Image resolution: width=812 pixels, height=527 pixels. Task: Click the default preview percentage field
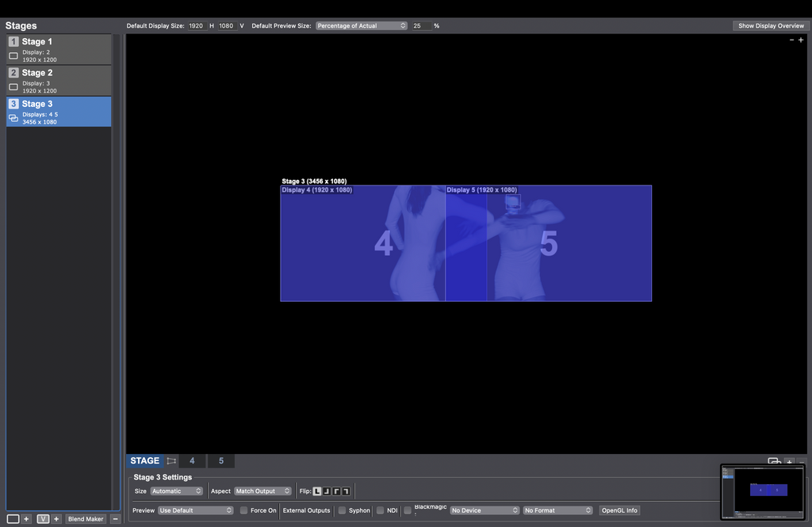click(x=421, y=25)
